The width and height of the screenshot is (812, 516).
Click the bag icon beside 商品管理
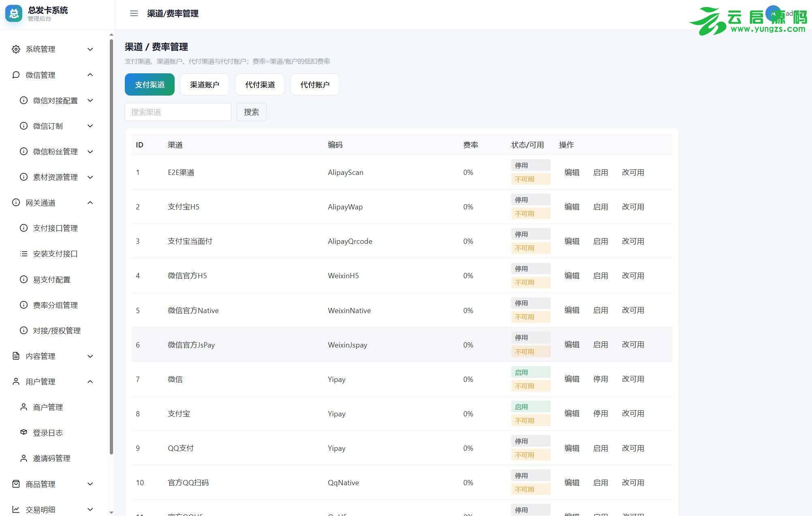16,484
